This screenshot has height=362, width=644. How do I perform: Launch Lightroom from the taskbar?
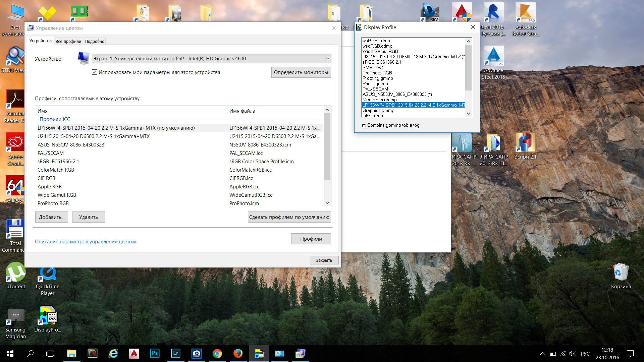[175, 353]
